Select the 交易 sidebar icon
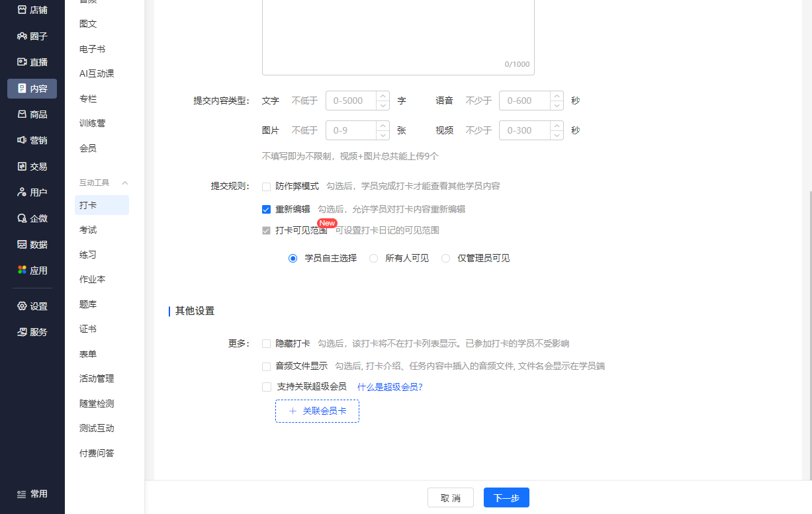 31,166
